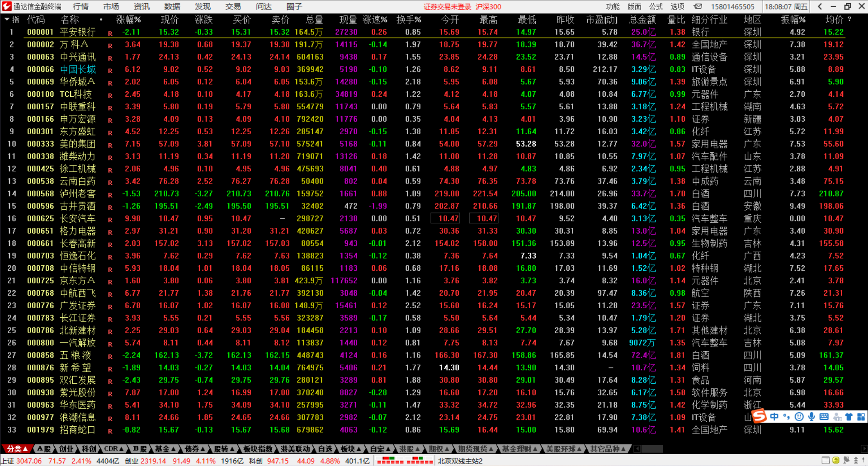This screenshot has height=466, width=868.
Task: Expand the 基金 tab dropdown
Action: (173, 449)
